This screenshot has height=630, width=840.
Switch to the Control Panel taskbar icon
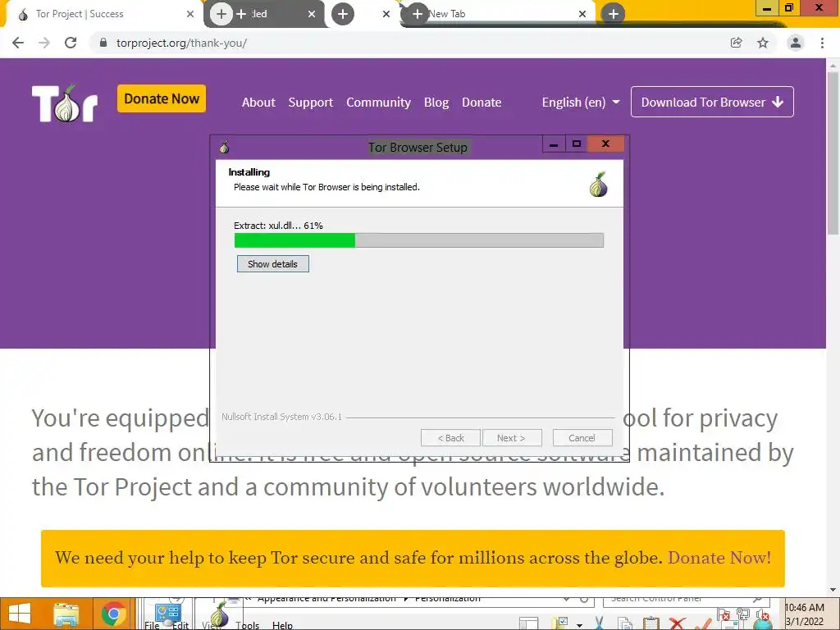click(x=167, y=614)
